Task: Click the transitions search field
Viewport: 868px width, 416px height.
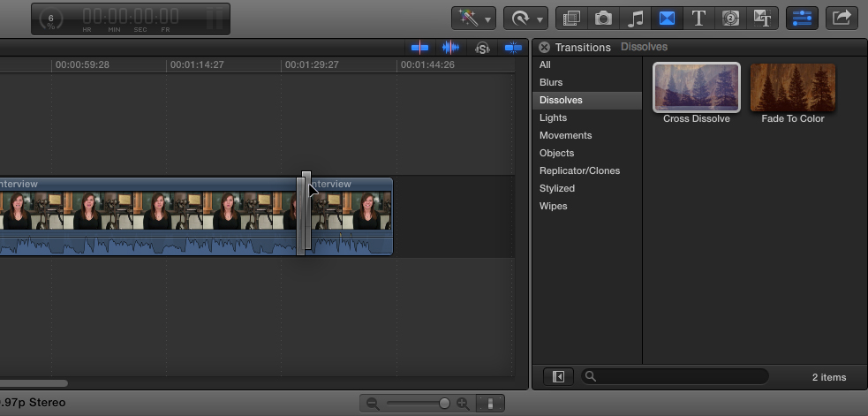Action: pos(675,376)
